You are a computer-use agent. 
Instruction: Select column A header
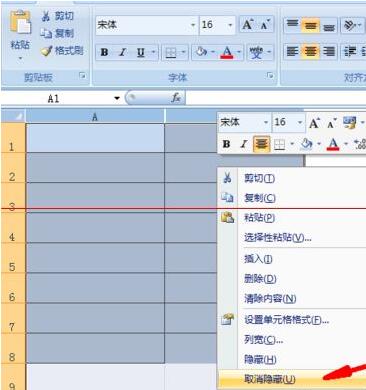tap(95, 117)
